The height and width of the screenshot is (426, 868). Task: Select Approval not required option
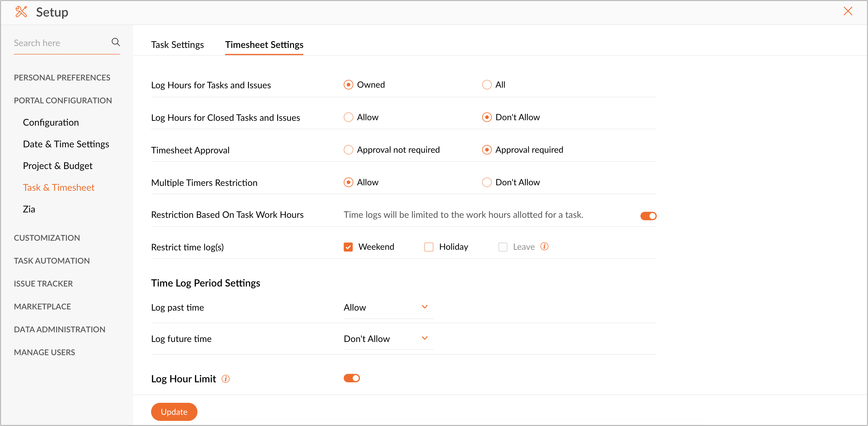point(348,150)
